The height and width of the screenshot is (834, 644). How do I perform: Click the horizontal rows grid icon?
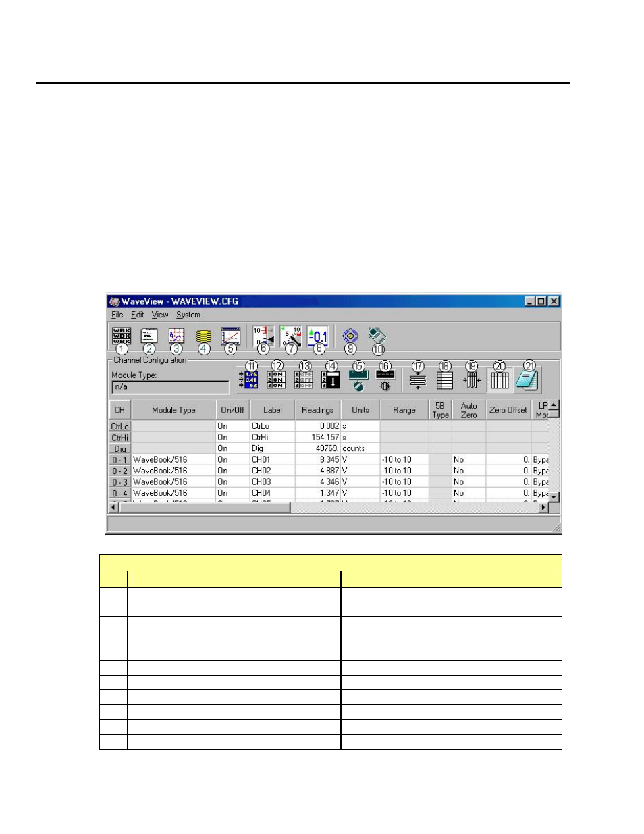[x=445, y=380]
